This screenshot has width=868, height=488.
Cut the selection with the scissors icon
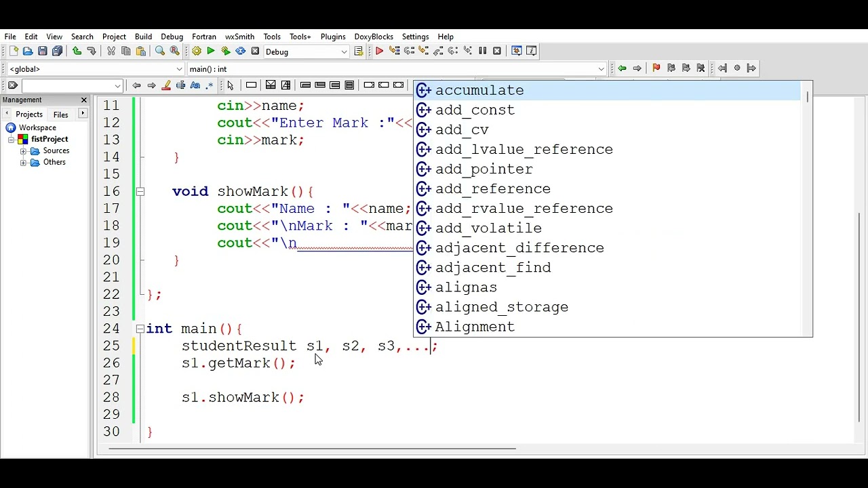coord(111,52)
